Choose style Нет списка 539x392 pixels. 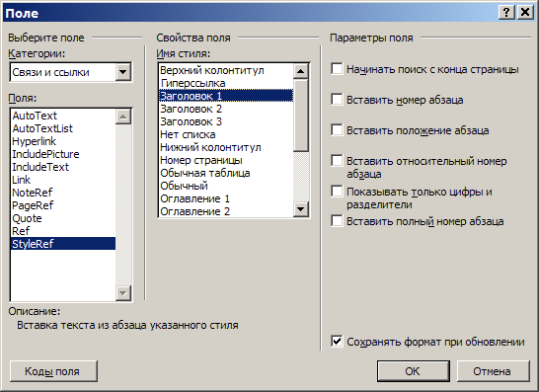coord(226,134)
